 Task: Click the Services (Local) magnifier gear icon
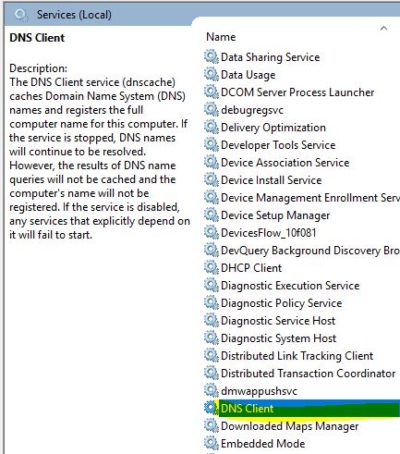coord(21,15)
